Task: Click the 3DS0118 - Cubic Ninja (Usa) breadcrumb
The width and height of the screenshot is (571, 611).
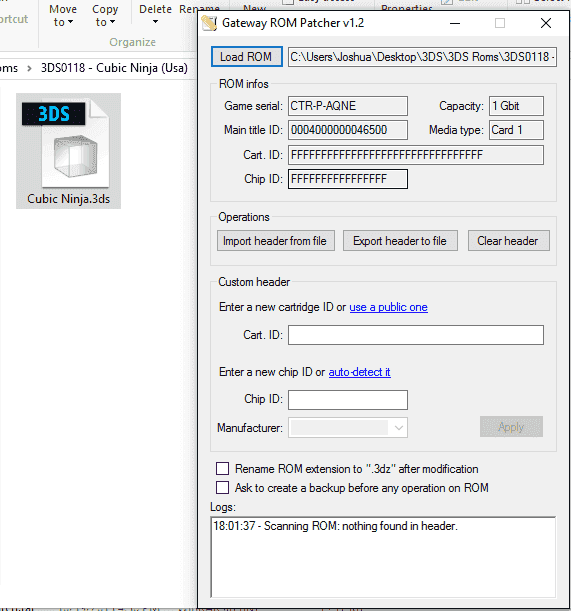Action: [114, 68]
